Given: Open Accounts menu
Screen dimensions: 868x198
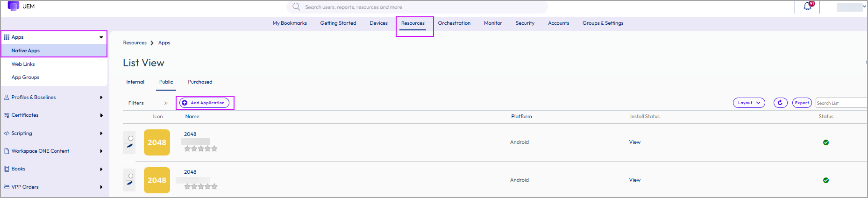Looking at the screenshot, I should 558,23.
